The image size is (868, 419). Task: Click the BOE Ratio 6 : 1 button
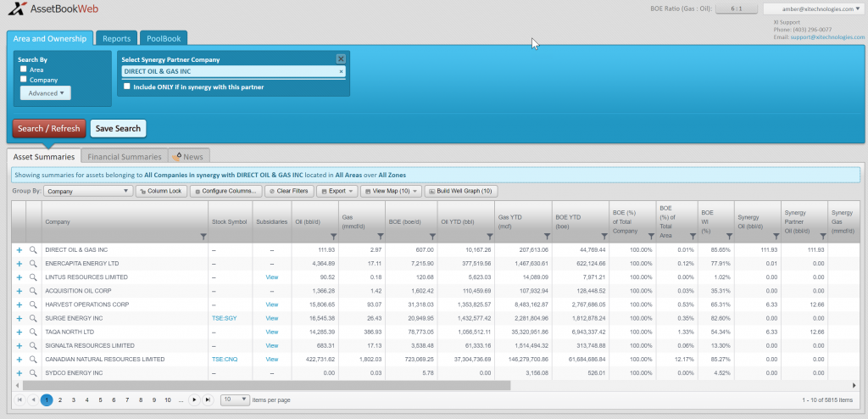[x=737, y=8]
